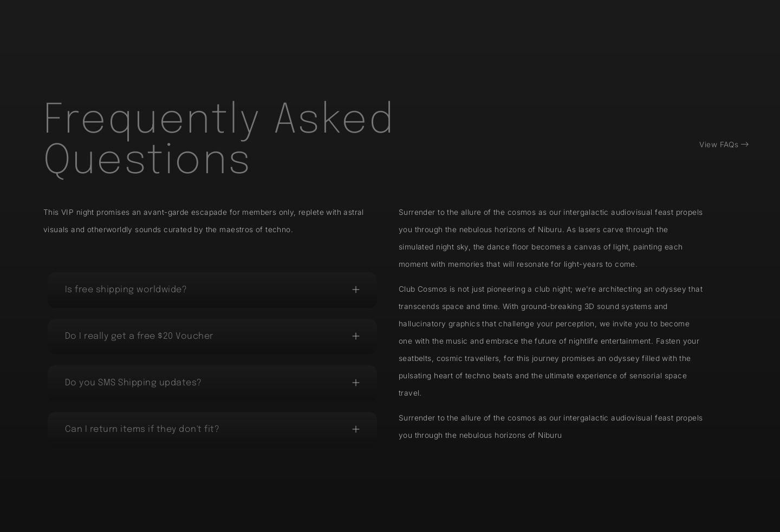
Task: Open "Can I return items if they don't fit?"
Action: (x=142, y=430)
